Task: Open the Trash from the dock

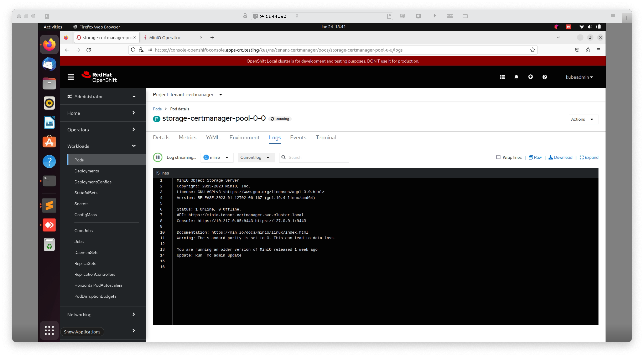Action: [x=49, y=244]
